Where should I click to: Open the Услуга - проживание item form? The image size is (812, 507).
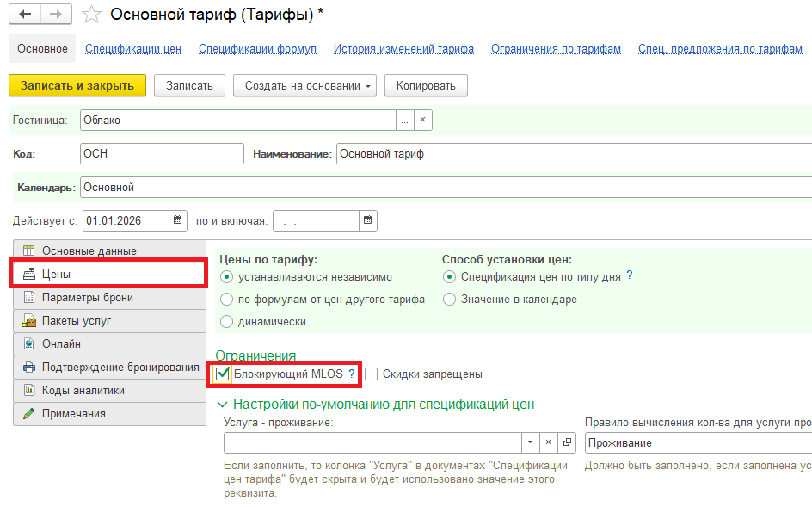[567, 442]
